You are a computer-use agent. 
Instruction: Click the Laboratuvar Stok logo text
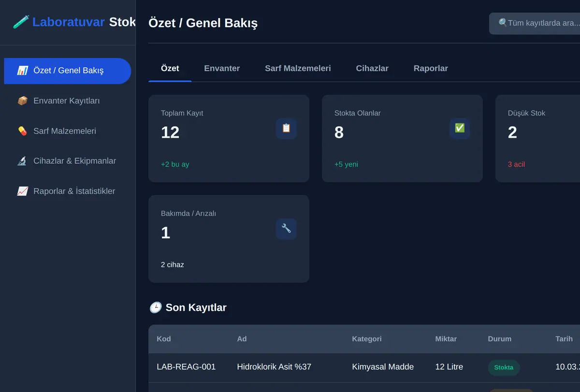[84, 22]
